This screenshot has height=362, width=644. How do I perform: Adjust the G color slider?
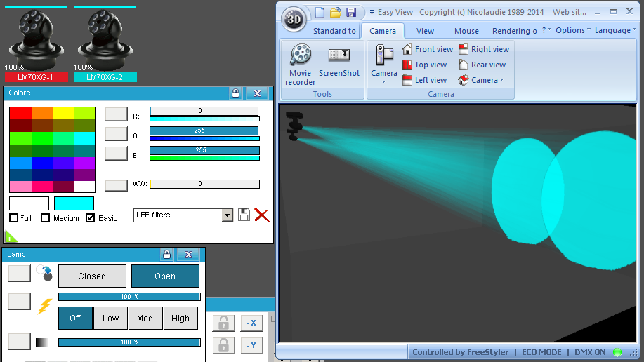(204, 130)
